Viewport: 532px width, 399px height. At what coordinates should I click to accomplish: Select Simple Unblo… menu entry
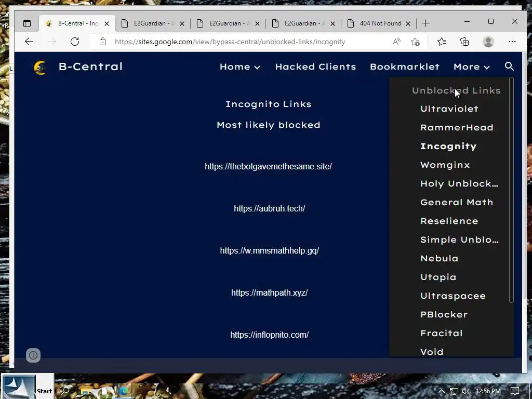tap(459, 240)
